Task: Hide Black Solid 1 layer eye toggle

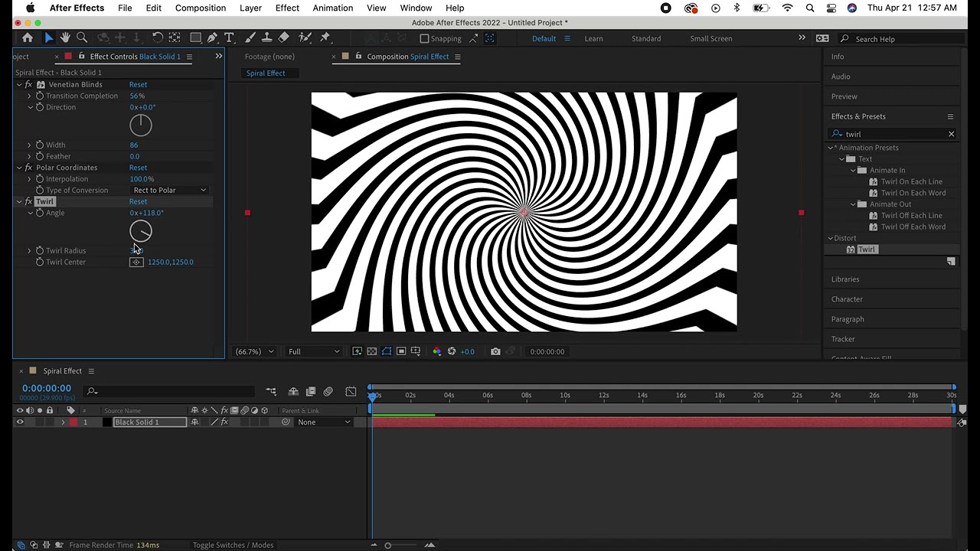Action: click(20, 422)
